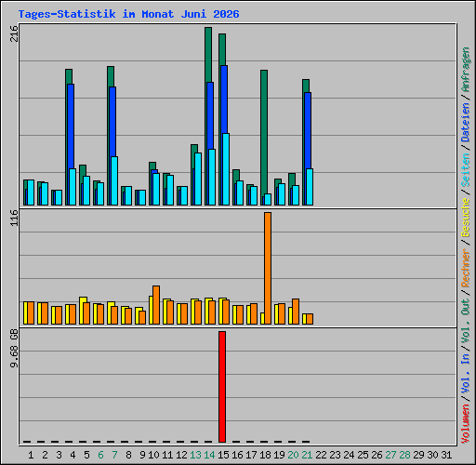Viewport: 476px width, 465px height.
Task: Click day label '9' on the x-axis
Action: pyautogui.click(x=142, y=455)
